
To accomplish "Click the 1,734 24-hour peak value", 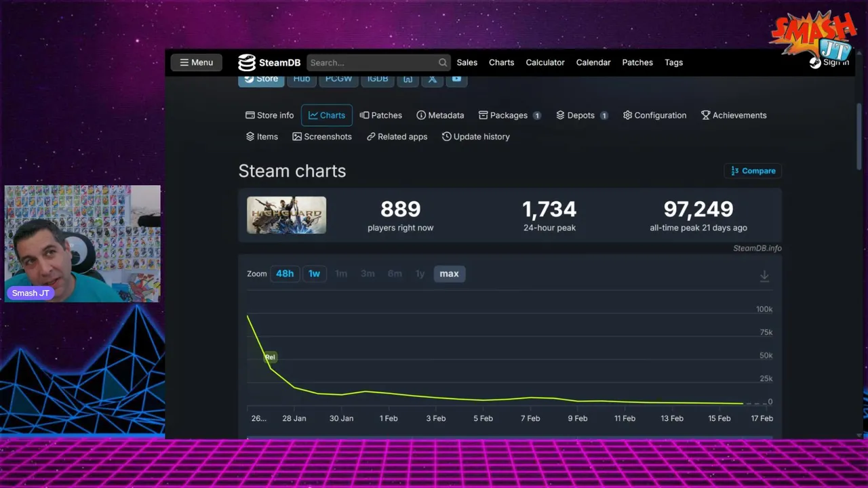I will pyautogui.click(x=549, y=209).
